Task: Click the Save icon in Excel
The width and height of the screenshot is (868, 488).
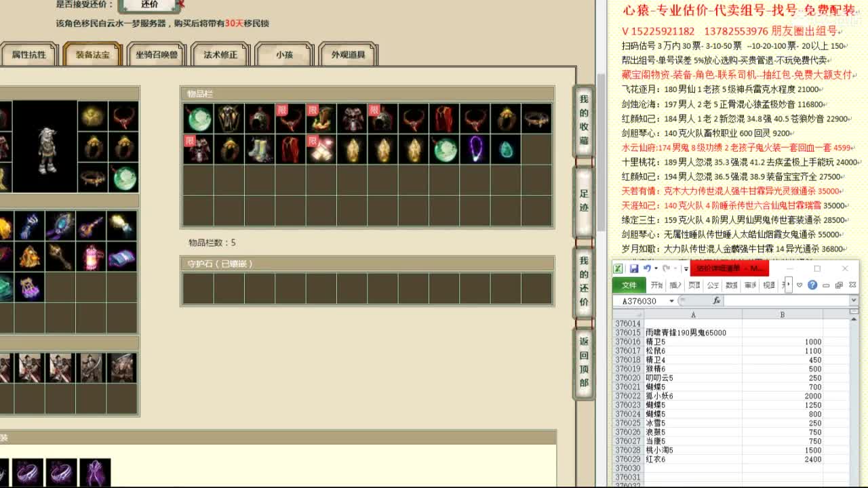Action: 635,268
